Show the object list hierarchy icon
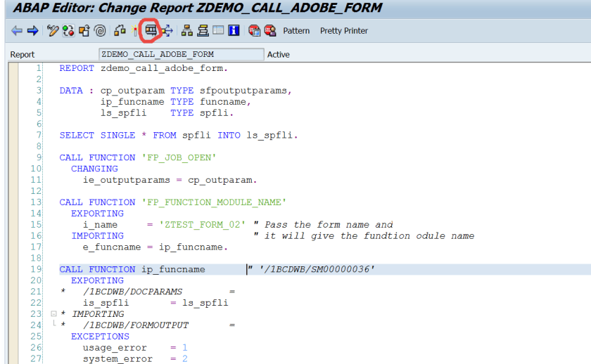The image size is (591, 364). pyautogui.click(x=187, y=31)
